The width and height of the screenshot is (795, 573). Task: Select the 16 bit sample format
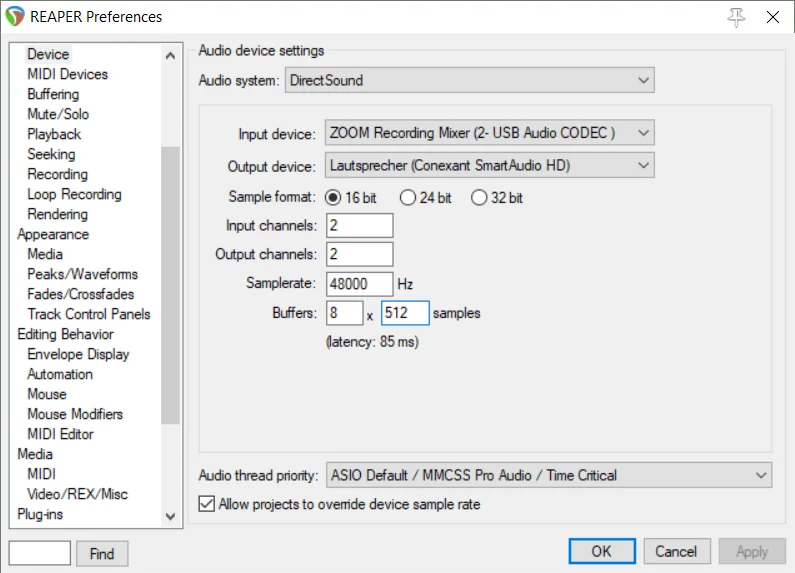[x=333, y=198]
